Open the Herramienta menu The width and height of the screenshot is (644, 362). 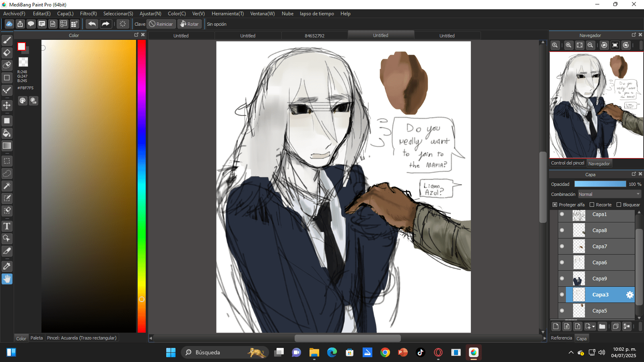tap(228, 14)
